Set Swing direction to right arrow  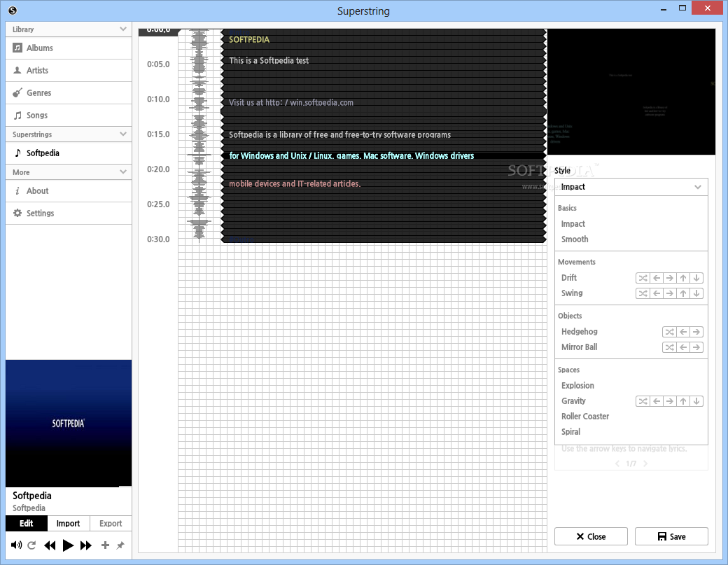pos(669,293)
